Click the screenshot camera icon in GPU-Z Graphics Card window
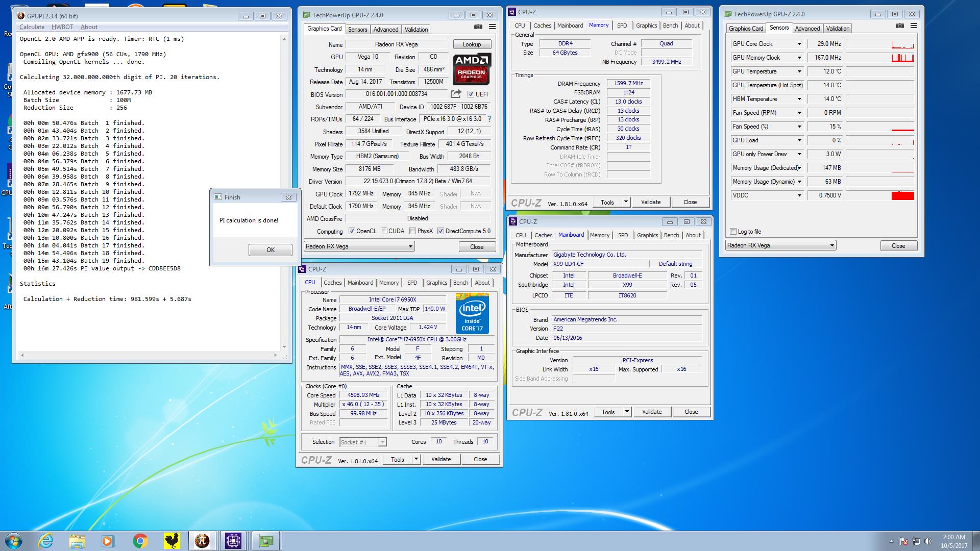This screenshot has height=551, width=980. coord(478,27)
